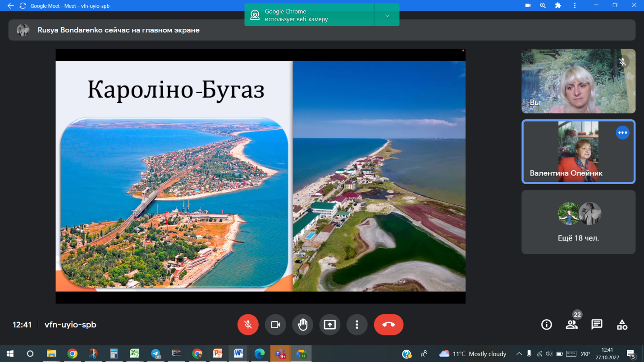Click the 'Ещё 18 чел.' participants tile

coord(578,222)
